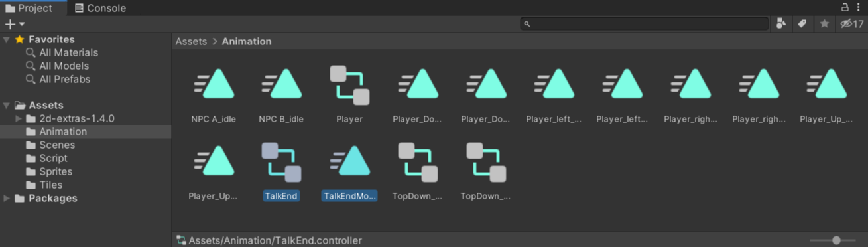
Task: Select the 2d-extras-1.4.0 folder
Action: click(x=86, y=119)
